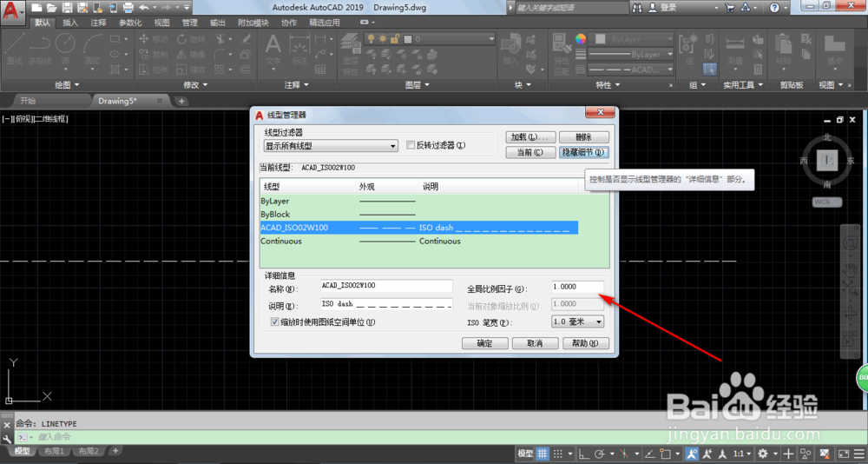Click Match Properties (特性匹配) icon
Viewport: 868px width, 464px height.
coord(562,53)
